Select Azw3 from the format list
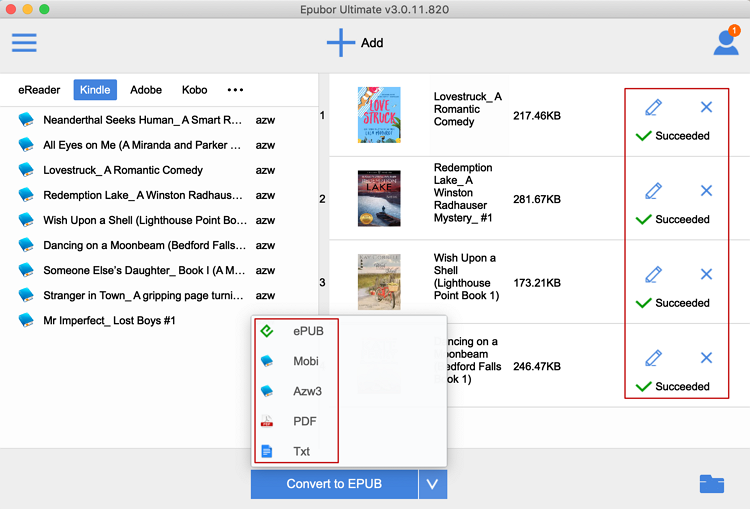 [308, 391]
